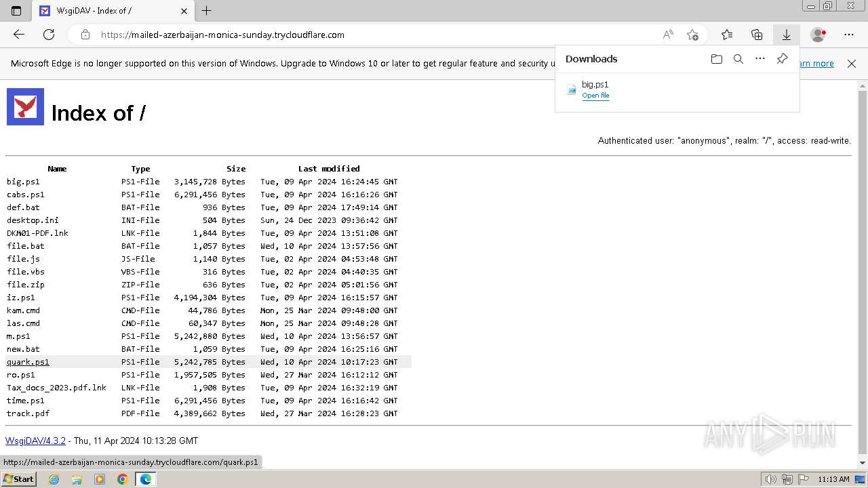The height and width of the screenshot is (488, 868).
Task: Click the big.ps1 file icon in Downloads
Action: [x=572, y=89]
